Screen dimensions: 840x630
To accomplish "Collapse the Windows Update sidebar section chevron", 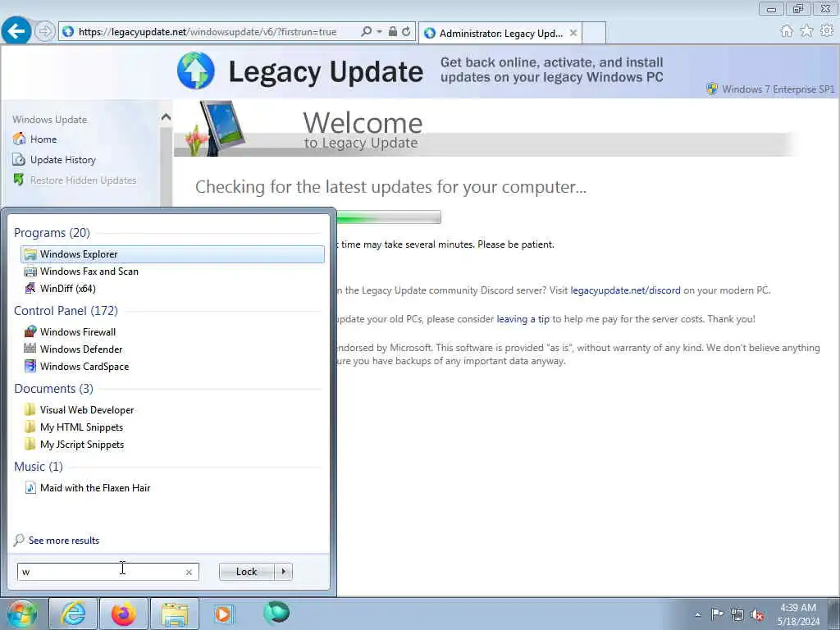I will click(x=166, y=116).
